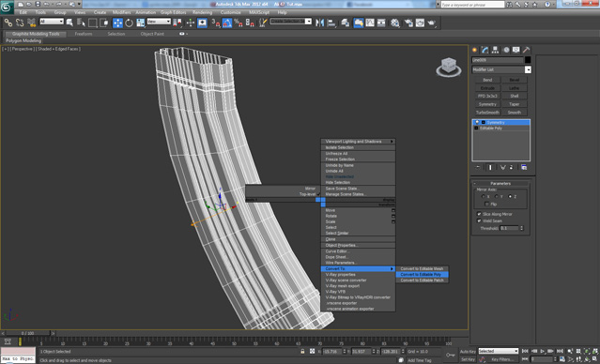Click the Selection Lock toggle padlock

point(302,352)
